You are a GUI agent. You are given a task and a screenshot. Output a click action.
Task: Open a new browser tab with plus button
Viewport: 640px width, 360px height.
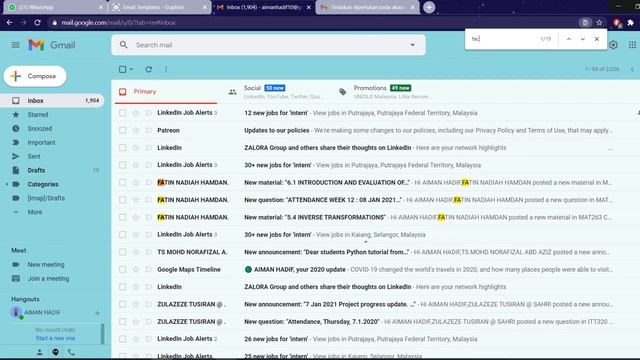click(429, 7)
